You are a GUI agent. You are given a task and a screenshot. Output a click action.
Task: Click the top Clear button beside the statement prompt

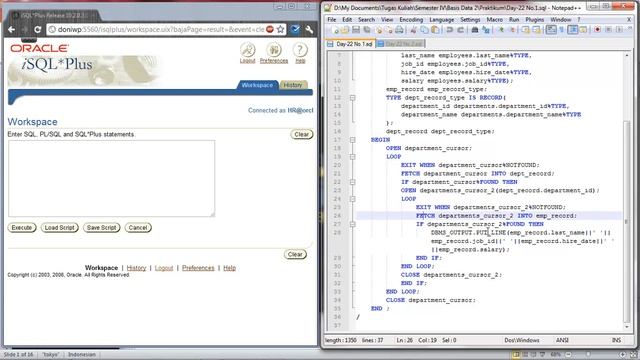[302, 134]
